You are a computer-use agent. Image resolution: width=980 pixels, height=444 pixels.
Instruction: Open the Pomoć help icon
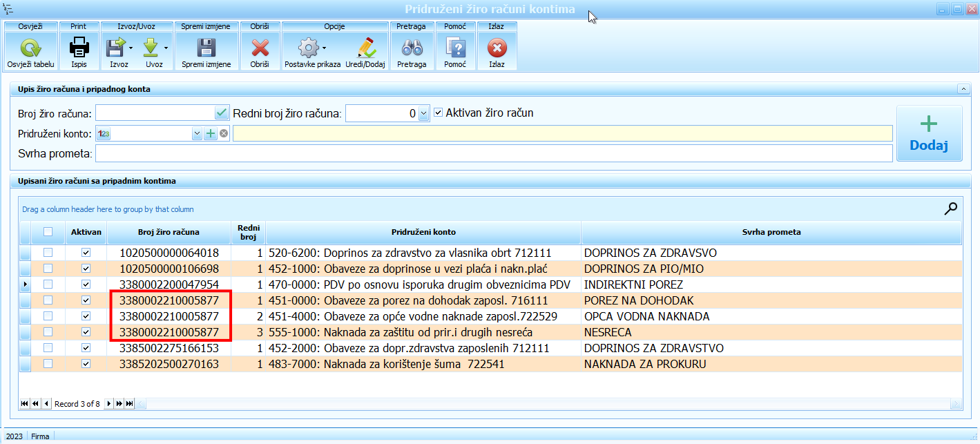point(455,48)
